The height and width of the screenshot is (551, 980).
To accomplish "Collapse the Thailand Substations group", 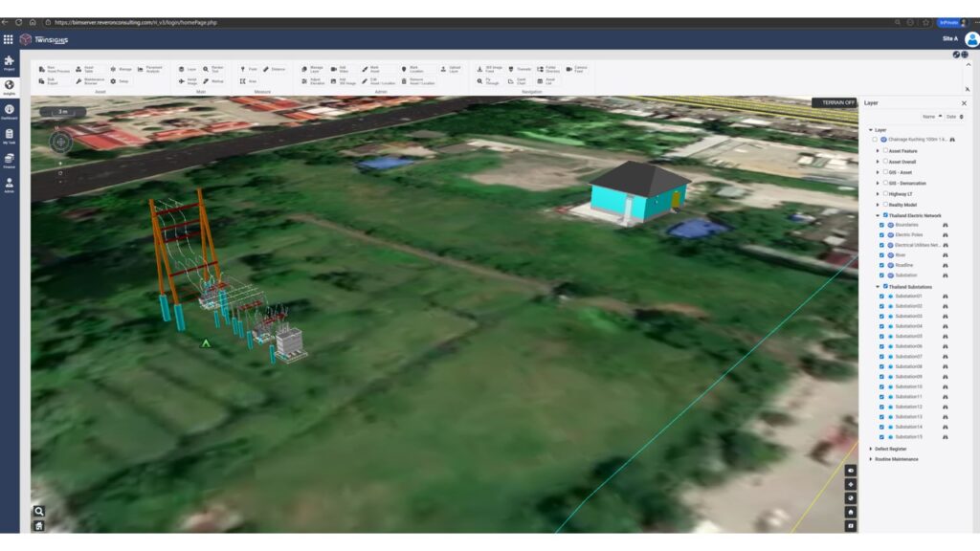I will point(877,286).
